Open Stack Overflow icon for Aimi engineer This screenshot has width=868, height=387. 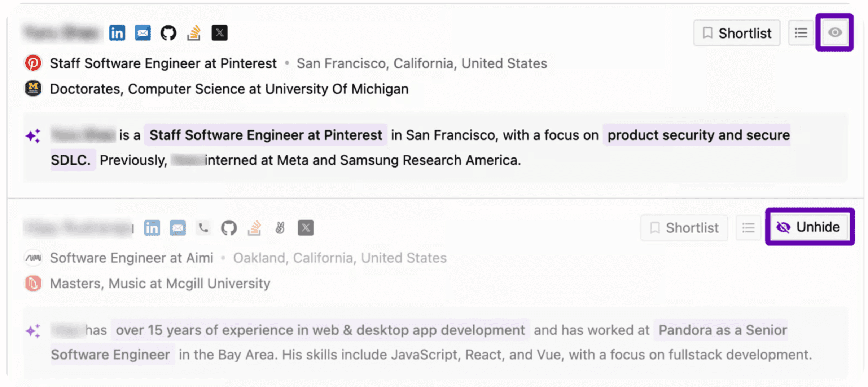254,228
